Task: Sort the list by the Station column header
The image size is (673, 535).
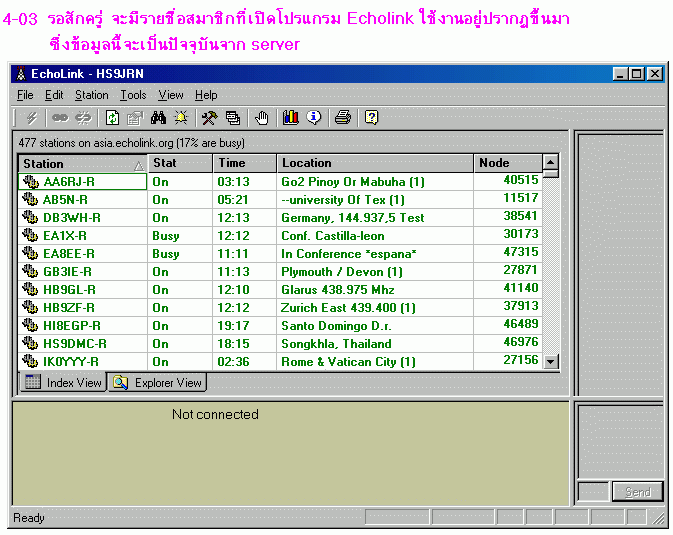Action: click(x=83, y=164)
